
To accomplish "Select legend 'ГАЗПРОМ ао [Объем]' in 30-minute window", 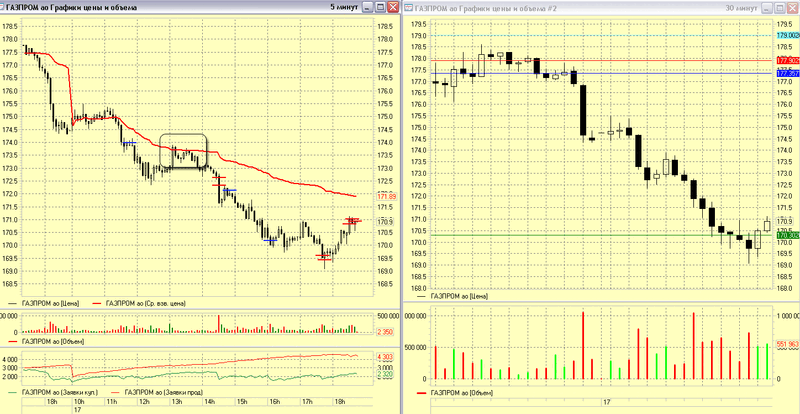I will pos(462,393).
